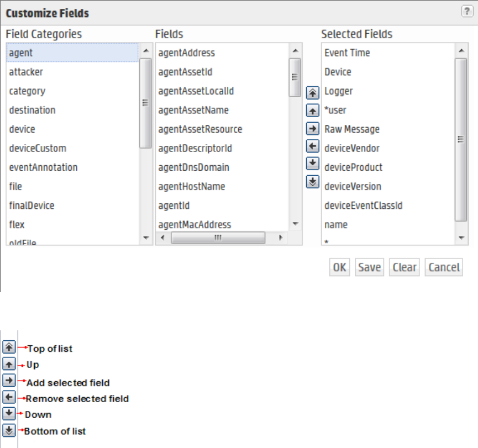Click the Bottom of list arrow button
Screen dimensions: 478x448
[313, 182]
